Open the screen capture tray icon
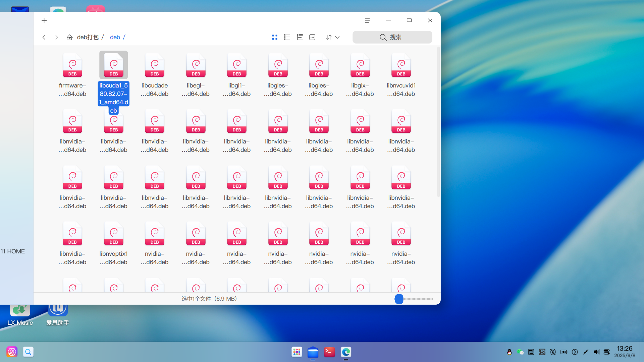 (x=542, y=352)
